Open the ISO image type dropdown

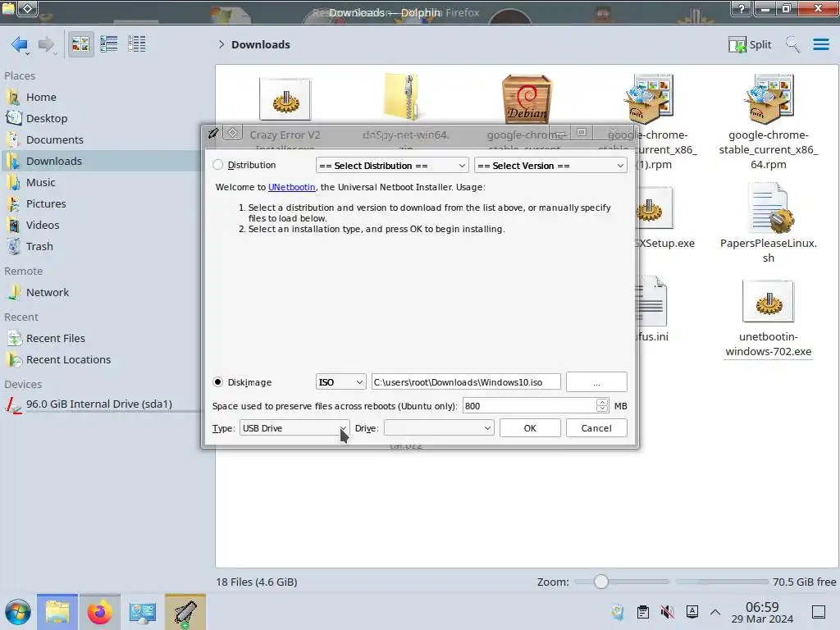(x=340, y=382)
